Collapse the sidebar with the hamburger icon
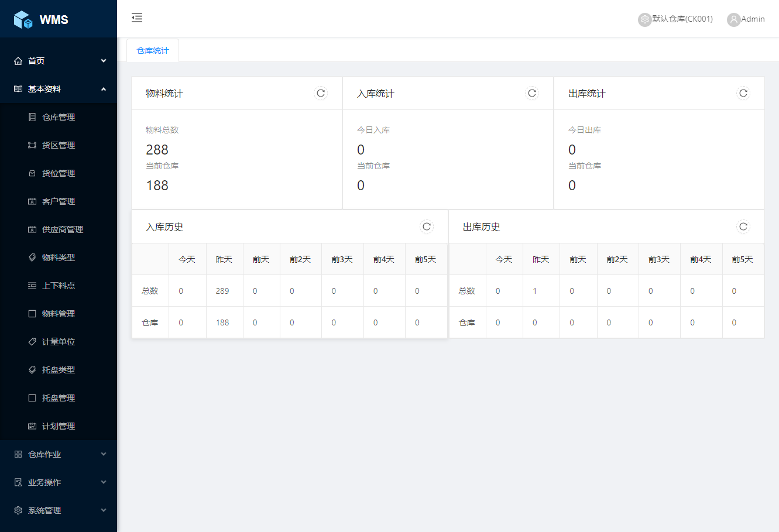This screenshot has width=779, height=532. 137,18
